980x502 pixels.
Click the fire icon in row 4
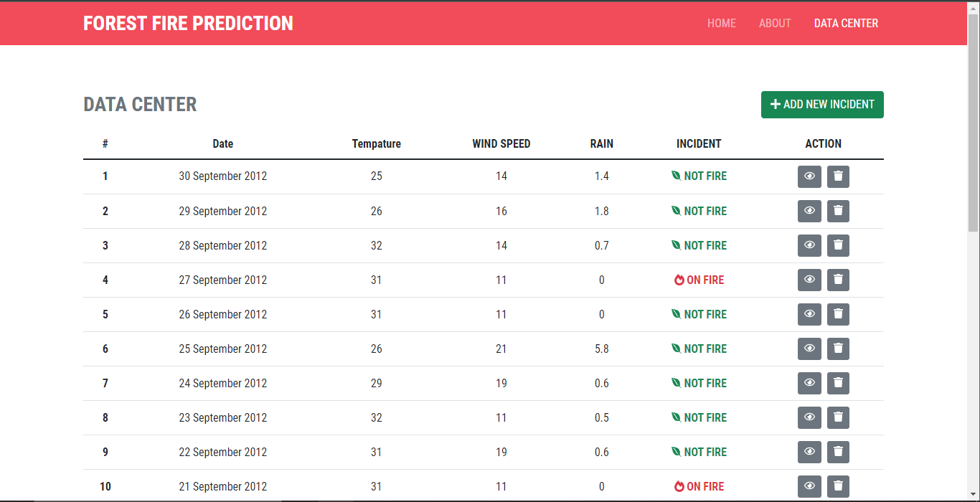tap(679, 280)
